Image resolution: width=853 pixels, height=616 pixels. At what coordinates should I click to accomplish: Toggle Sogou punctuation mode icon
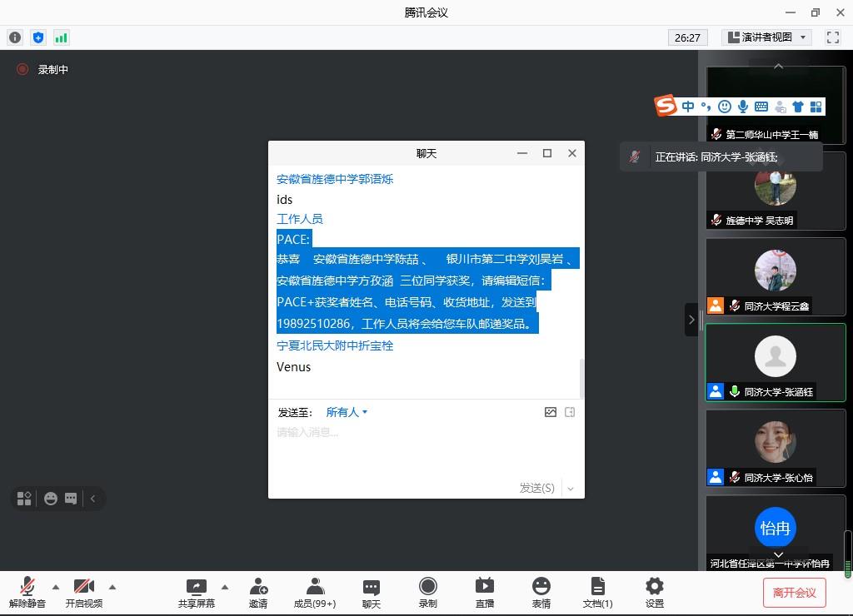706,107
